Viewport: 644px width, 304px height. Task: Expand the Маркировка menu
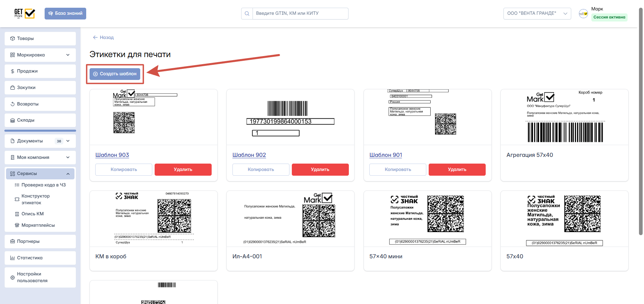tap(40, 55)
